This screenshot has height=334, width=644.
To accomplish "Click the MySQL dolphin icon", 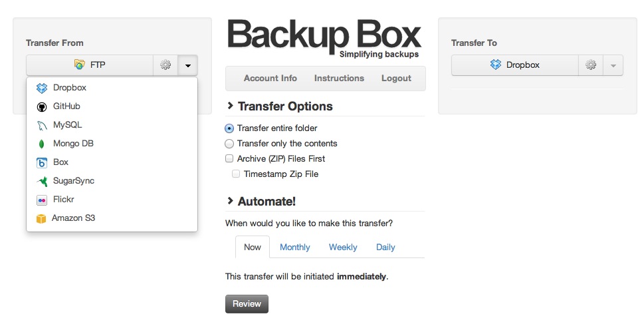I will [42, 126].
